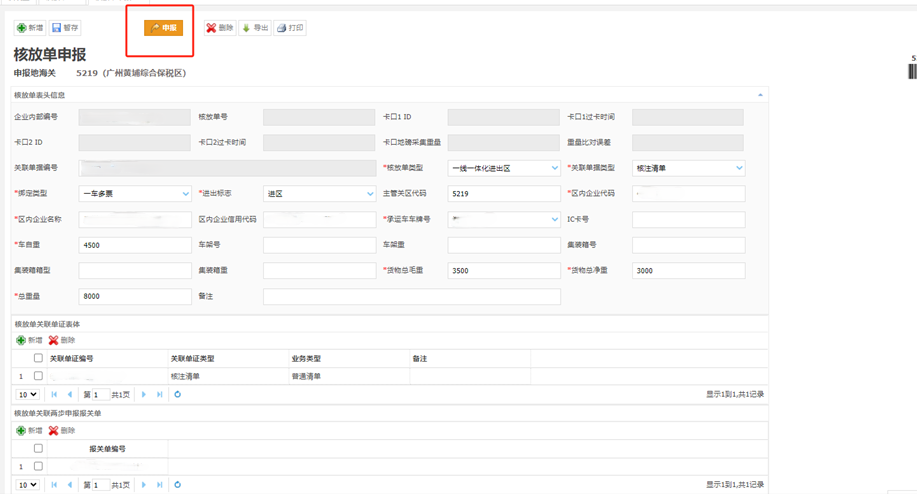Delete a row in 核放单关联两步申报报关单 section
This screenshot has height=494, width=917.
point(62,430)
